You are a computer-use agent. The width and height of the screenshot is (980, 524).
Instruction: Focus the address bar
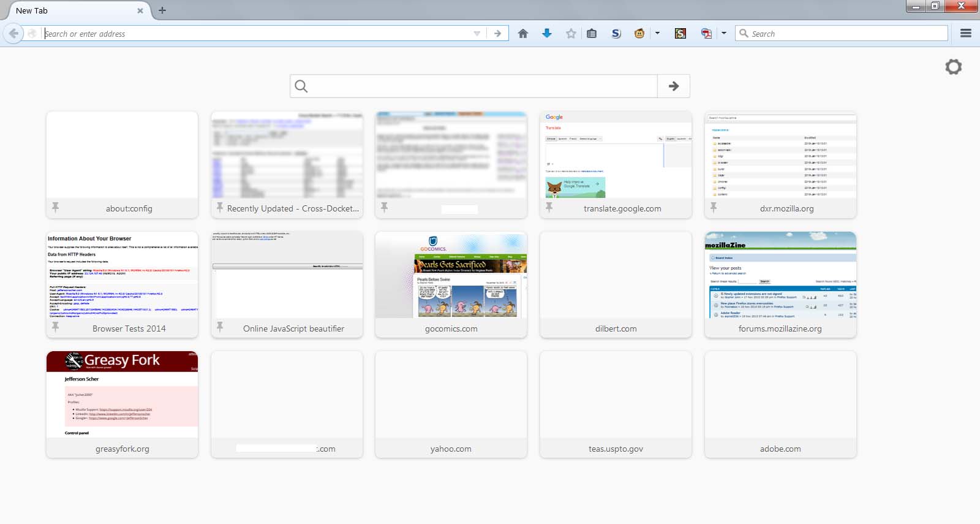257,34
